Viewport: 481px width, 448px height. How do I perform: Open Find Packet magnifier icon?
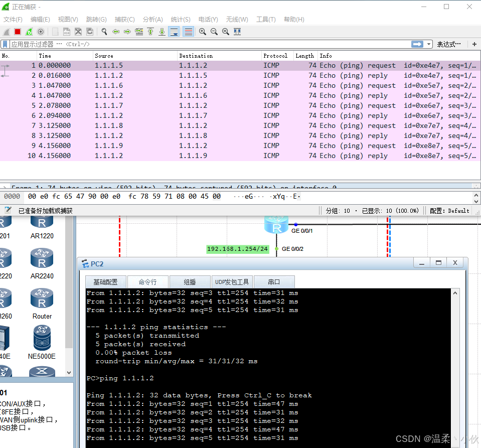click(104, 32)
